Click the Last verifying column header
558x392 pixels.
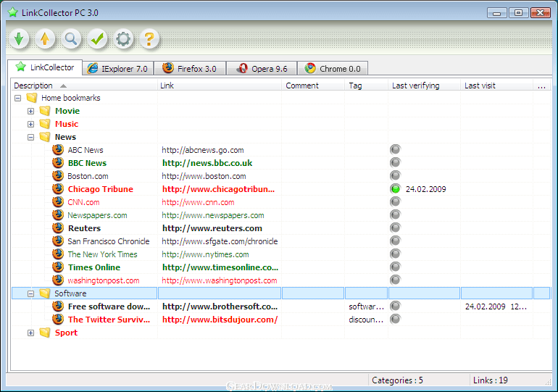424,86
